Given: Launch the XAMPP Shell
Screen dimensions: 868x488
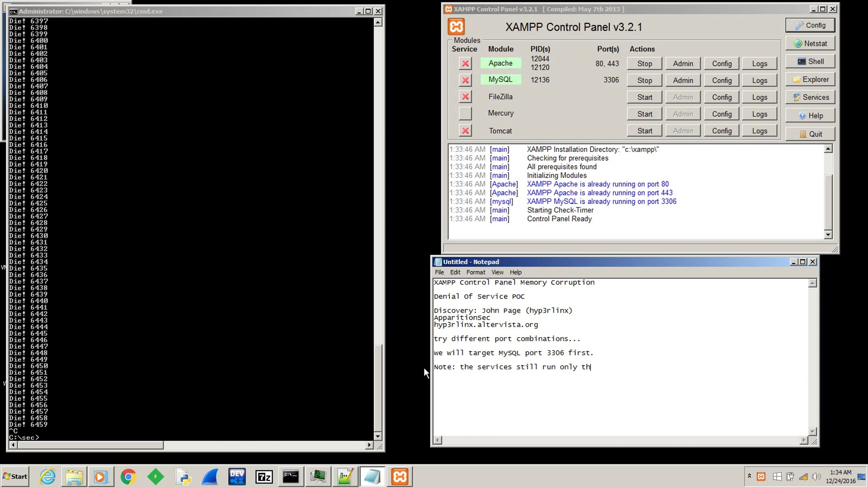Looking at the screenshot, I should (x=810, y=61).
